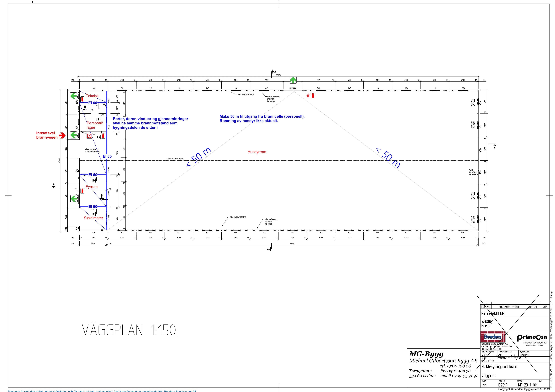This screenshot has height=392, width=555.
Task: Select the date 2023-10-24
Action: [x=488, y=361]
